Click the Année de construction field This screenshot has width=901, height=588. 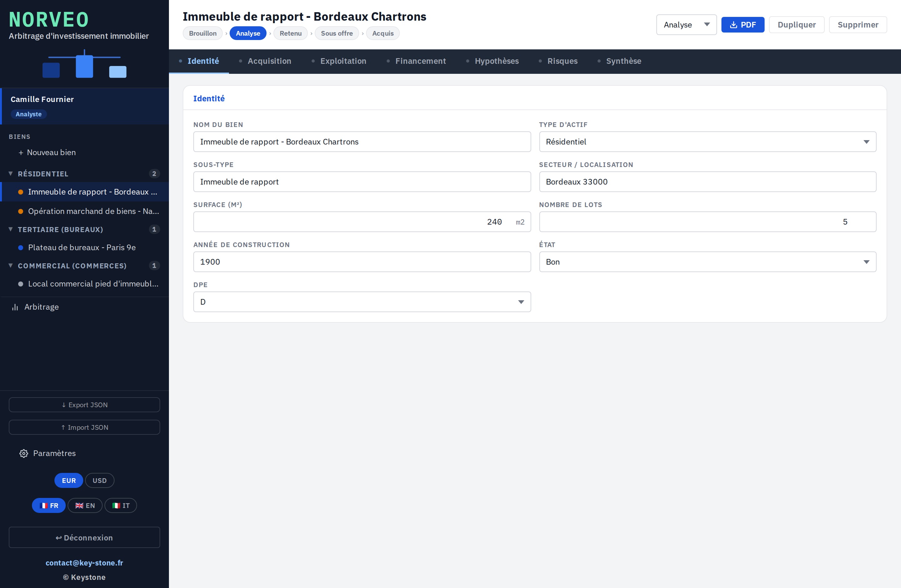point(362,262)
